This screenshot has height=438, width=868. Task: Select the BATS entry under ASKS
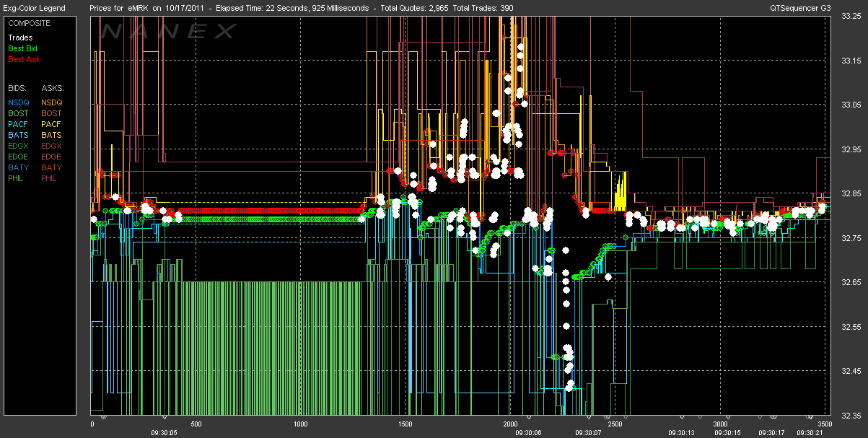click(x=51, y=135)
